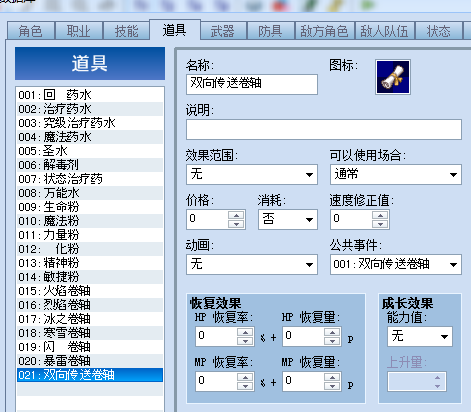This screenshot has width=471, height=412.
Task: Select item 019 in the list
Action: click(90, 347)
